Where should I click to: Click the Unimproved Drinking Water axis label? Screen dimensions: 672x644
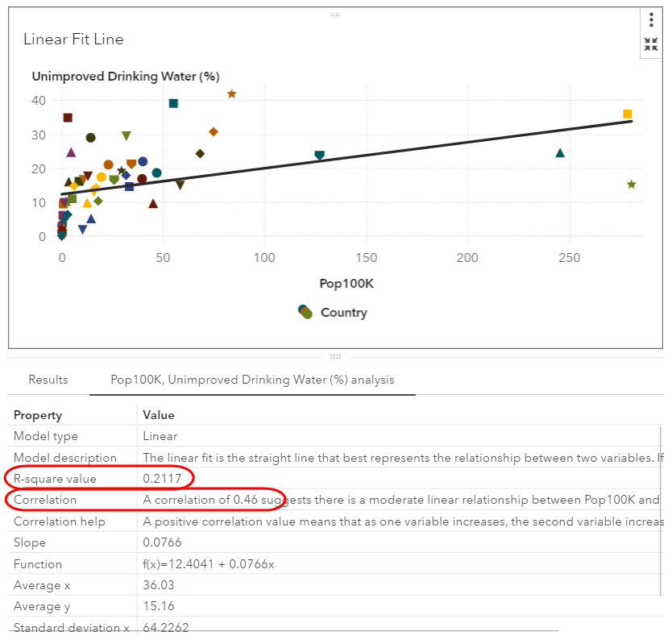125,77
